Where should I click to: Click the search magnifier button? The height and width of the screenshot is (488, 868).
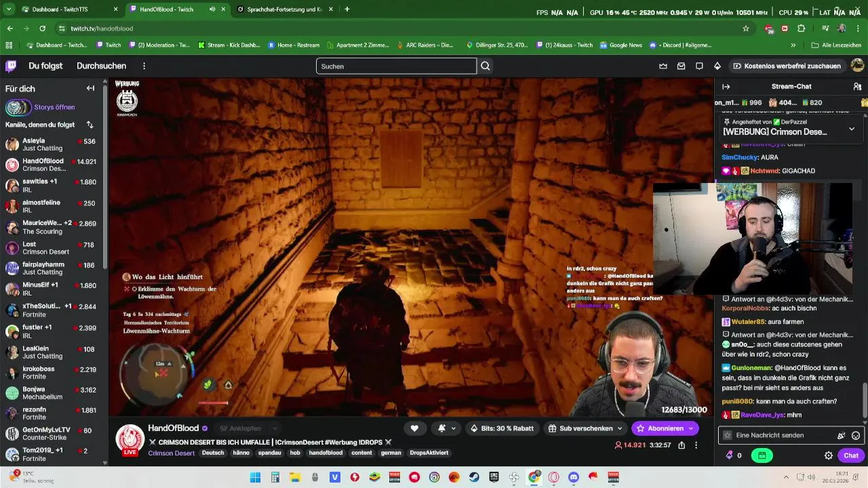pyautogui.click(x=486, y=66)
